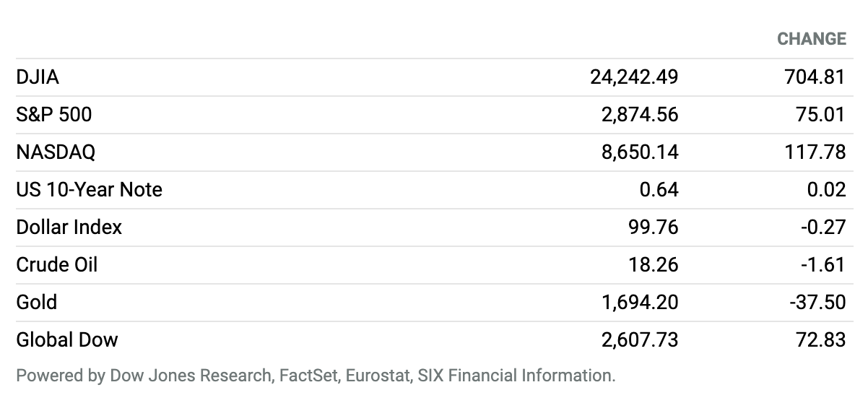
Task: Select the Dollar Index label
Action: click(x=69, y=227)
